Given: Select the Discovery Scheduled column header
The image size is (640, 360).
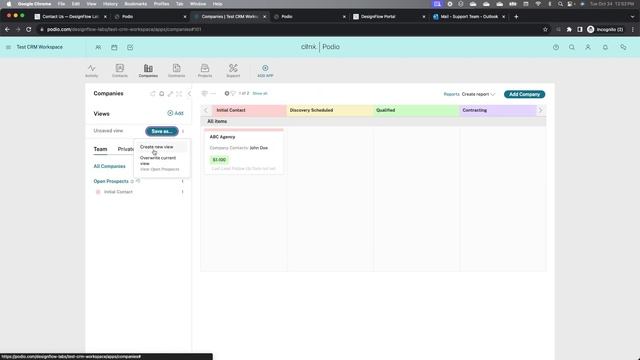Looking at the screenshot, I should (330, 110).
